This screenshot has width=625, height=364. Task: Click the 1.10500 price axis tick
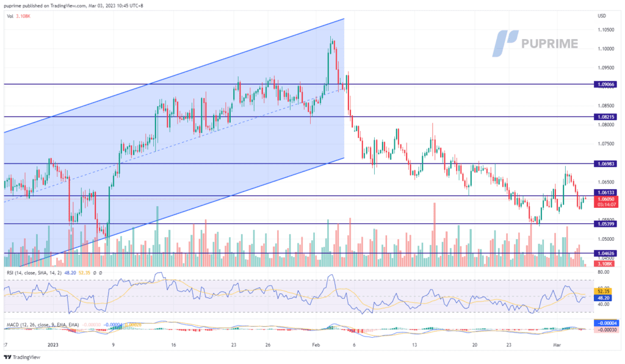605,30
